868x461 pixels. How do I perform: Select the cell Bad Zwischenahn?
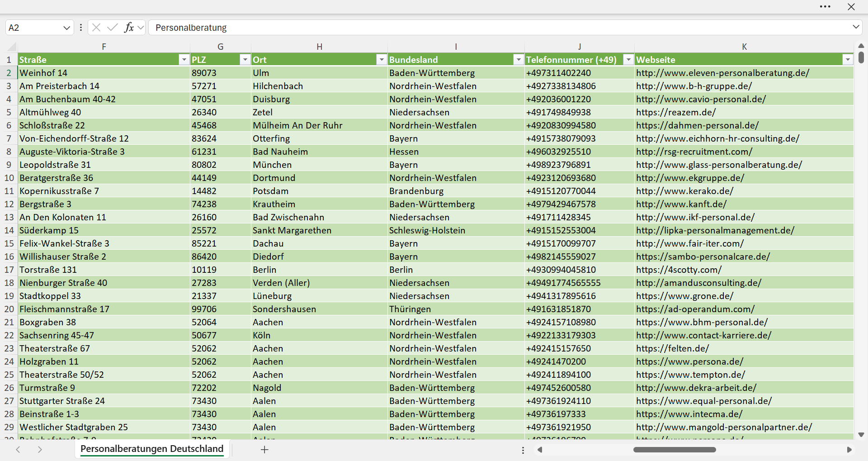click(319, 217)
